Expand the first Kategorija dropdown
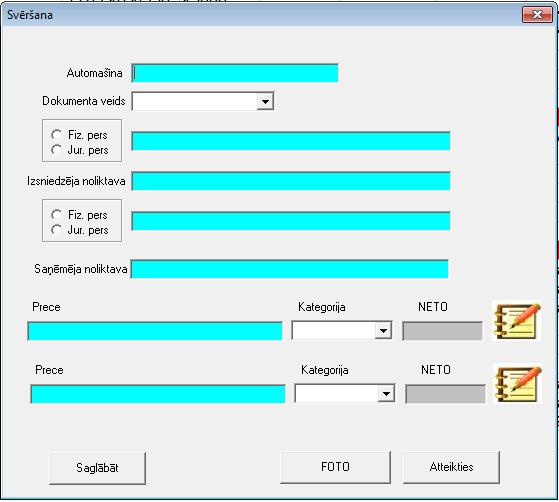 click(x=383, y=331)
